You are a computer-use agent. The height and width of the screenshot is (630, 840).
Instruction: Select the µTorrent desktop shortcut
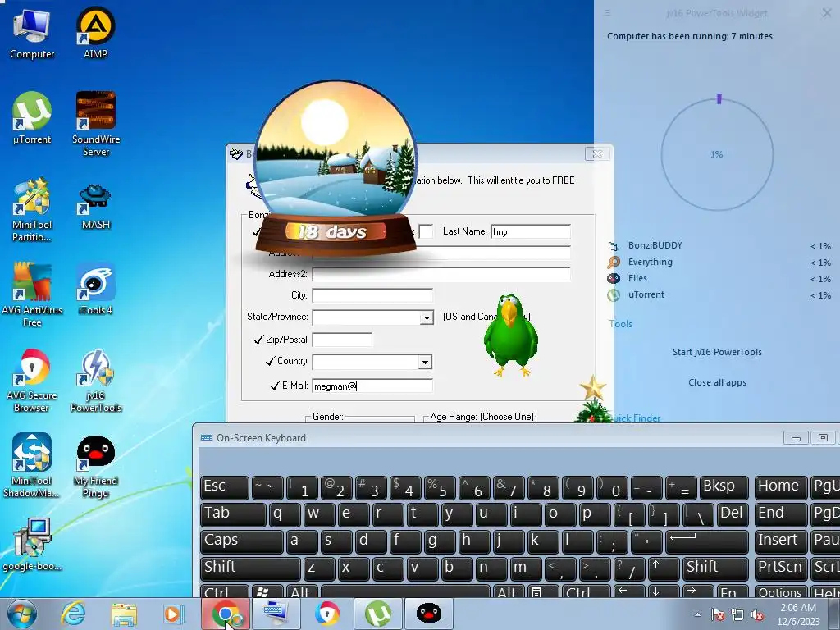pos(32,118)
